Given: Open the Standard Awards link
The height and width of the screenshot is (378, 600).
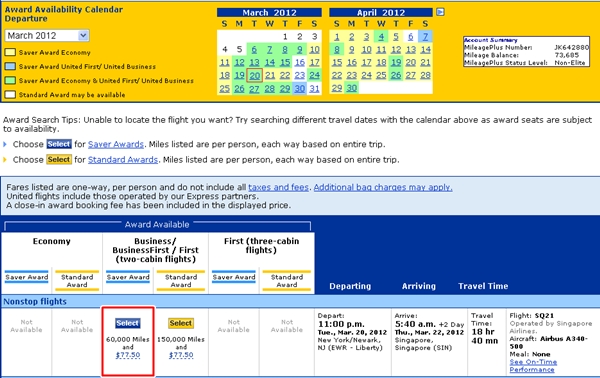Looking at the screenshot, I should 123,160.
